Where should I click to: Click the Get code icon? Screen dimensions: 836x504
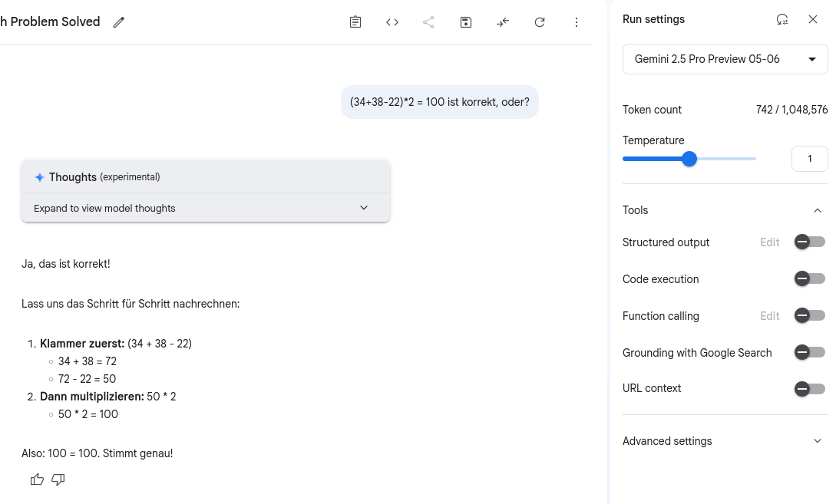click(392, 21)
